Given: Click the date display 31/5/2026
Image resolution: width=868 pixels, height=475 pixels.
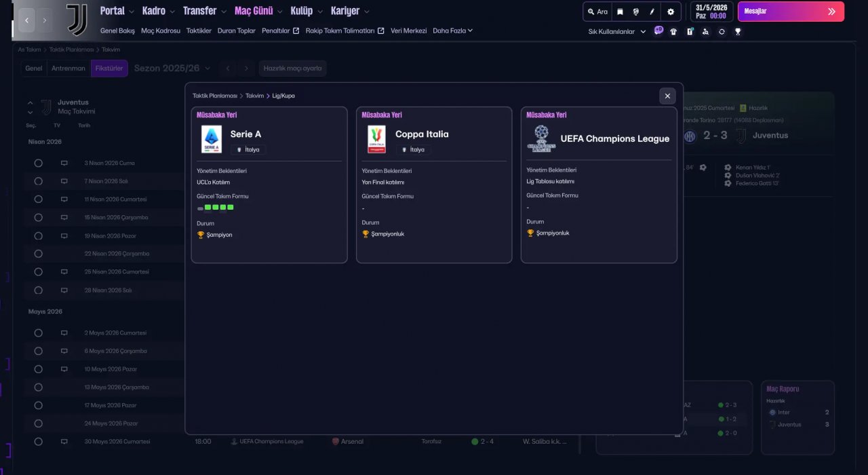Looking at the screenshot, I should 711,7.
